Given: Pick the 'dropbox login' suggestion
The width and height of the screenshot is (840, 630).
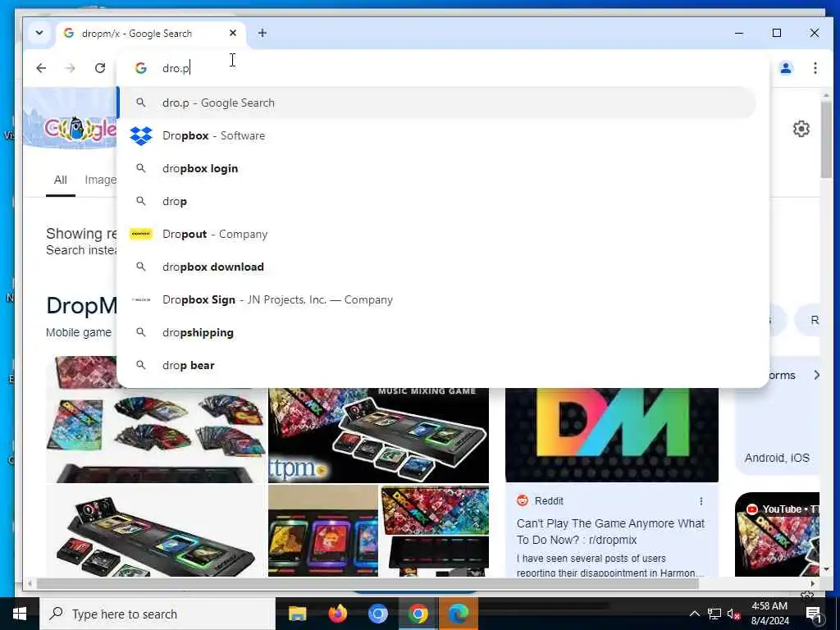Looking at the screenshot, I should 436,168.
